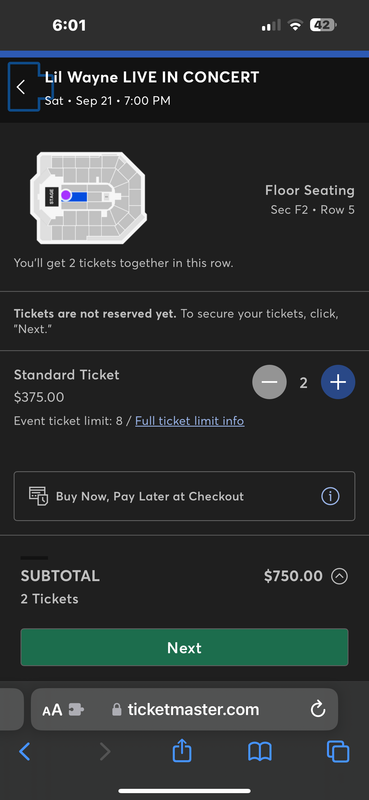The height and width of the screenshot is (800, 369).
Task: Tap the Safari share icon
Action: 182,752
